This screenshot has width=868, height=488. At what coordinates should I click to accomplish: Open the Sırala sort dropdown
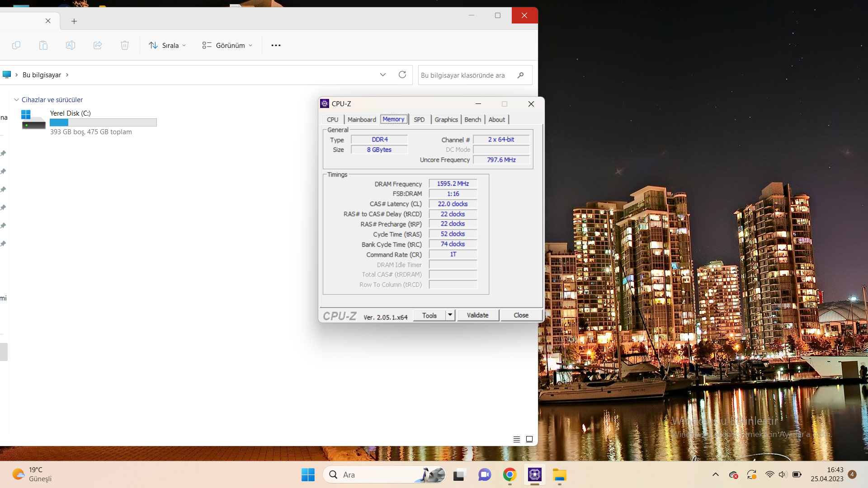click(167, 45)
